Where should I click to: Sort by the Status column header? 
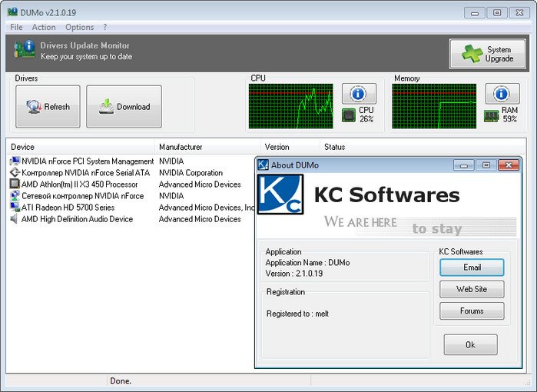point(423,147)
